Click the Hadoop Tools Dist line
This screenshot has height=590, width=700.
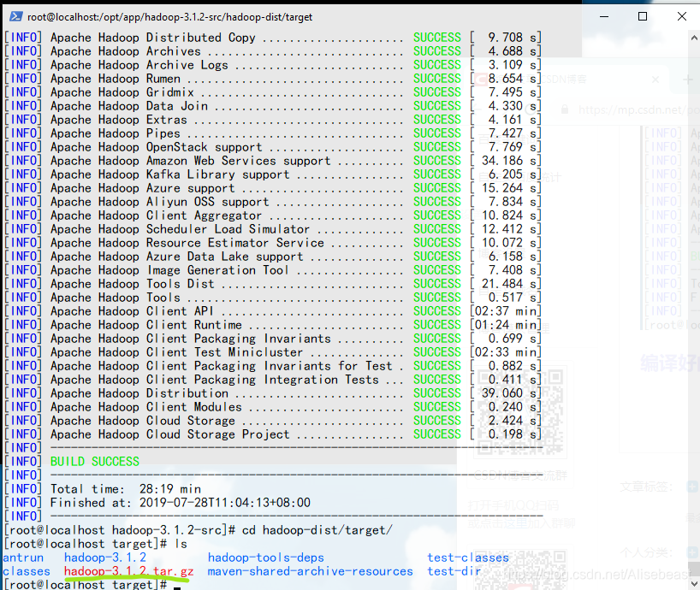click(x=272, y=284)
